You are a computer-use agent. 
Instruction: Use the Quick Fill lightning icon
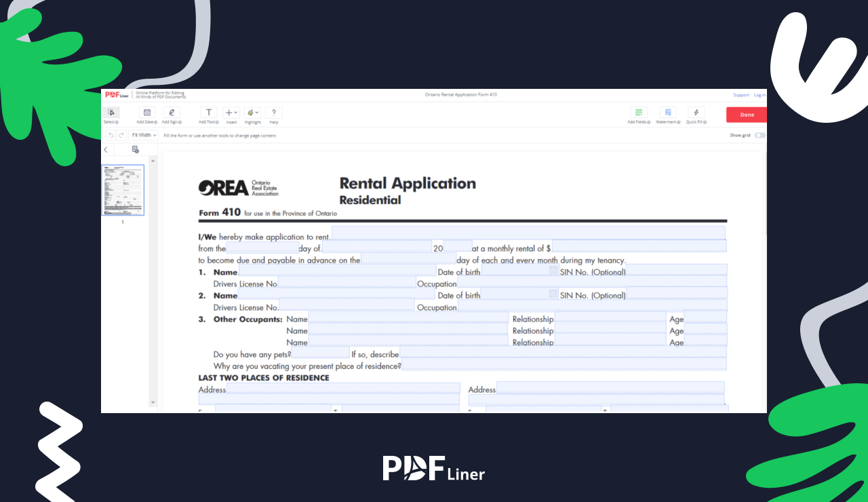[696, 113]
